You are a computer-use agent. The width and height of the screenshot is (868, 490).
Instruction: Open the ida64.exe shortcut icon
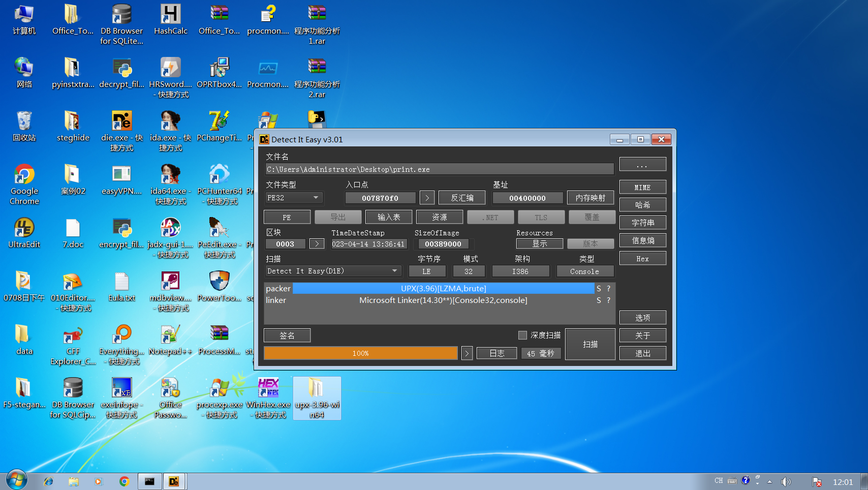170,185
